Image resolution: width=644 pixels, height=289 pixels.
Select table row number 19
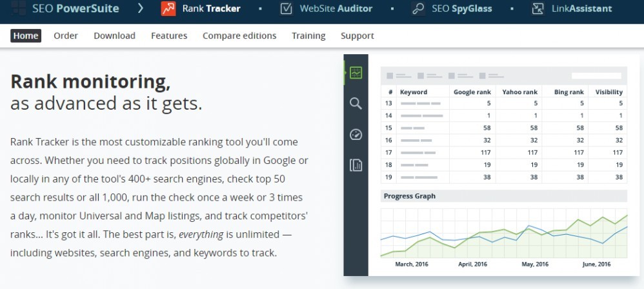coord(504,177)
